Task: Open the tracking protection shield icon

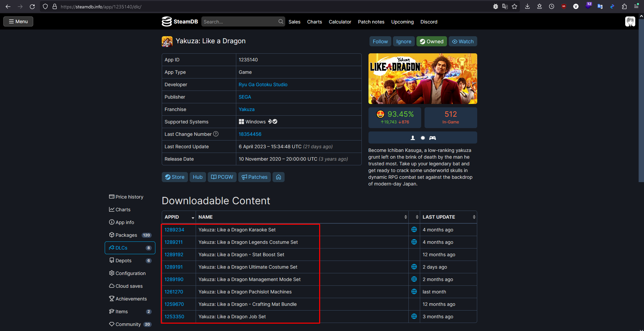Action: tap(45, 7)
